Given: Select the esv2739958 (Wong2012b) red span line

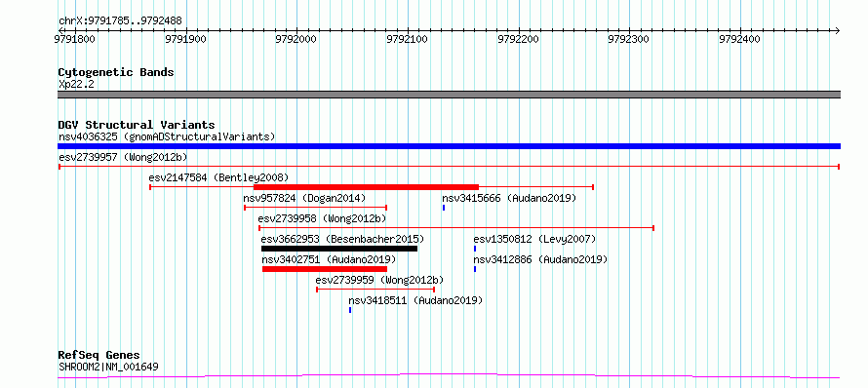Looking at the screenshot, I should pos(456,227).
